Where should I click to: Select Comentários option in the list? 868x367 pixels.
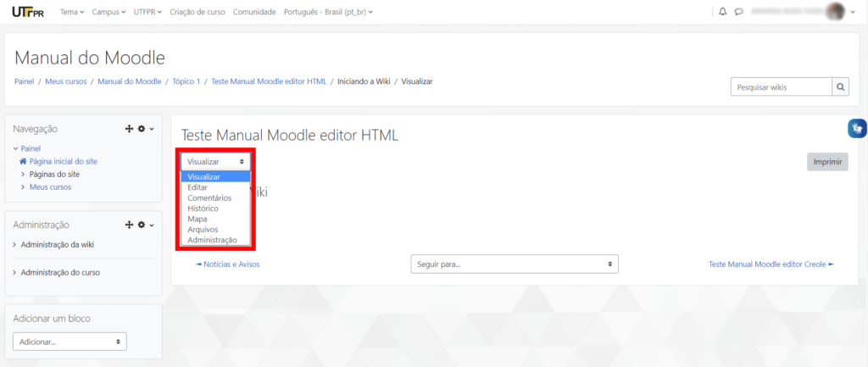tap(216, 198)
